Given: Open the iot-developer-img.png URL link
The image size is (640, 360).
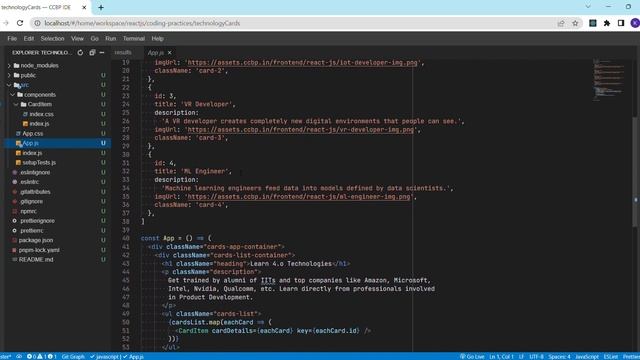Looking at the screenshot, I should [302, 63].
